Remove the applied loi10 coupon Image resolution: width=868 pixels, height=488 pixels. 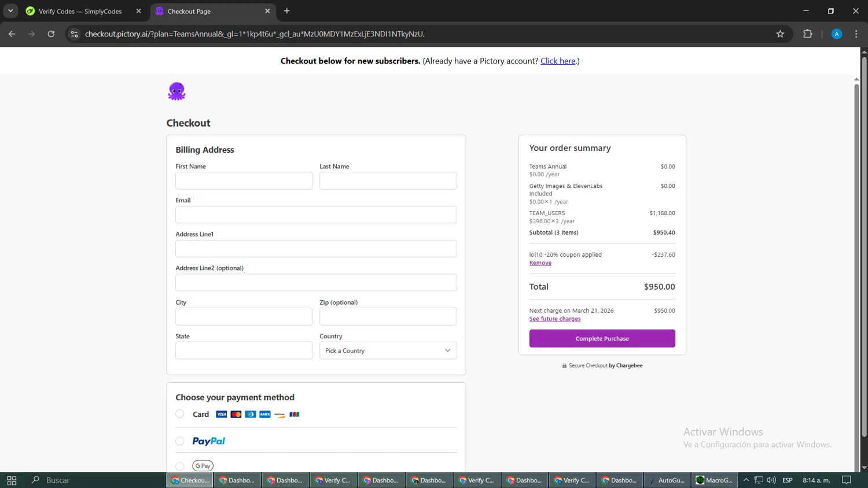pyautogui.click(x=540, y=263)
